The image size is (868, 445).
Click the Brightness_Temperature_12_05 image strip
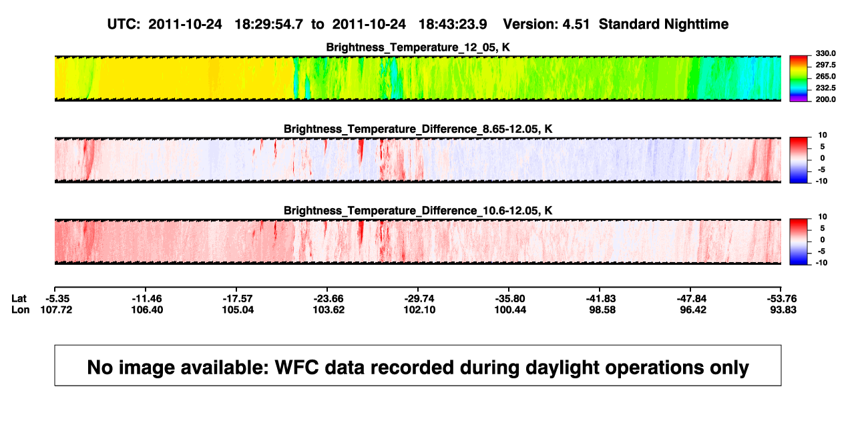point(417,79)
